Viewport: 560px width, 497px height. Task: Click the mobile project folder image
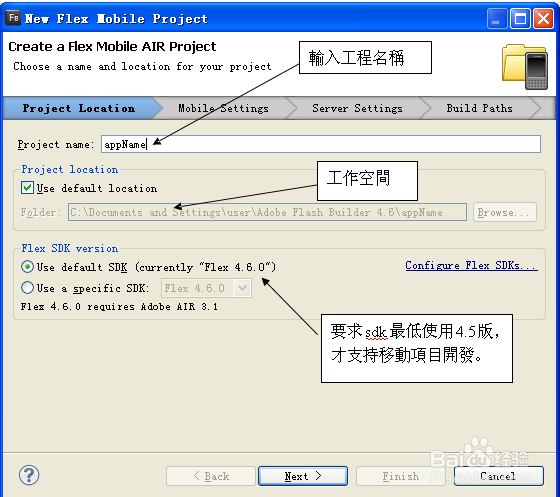[x=525, y=66]
